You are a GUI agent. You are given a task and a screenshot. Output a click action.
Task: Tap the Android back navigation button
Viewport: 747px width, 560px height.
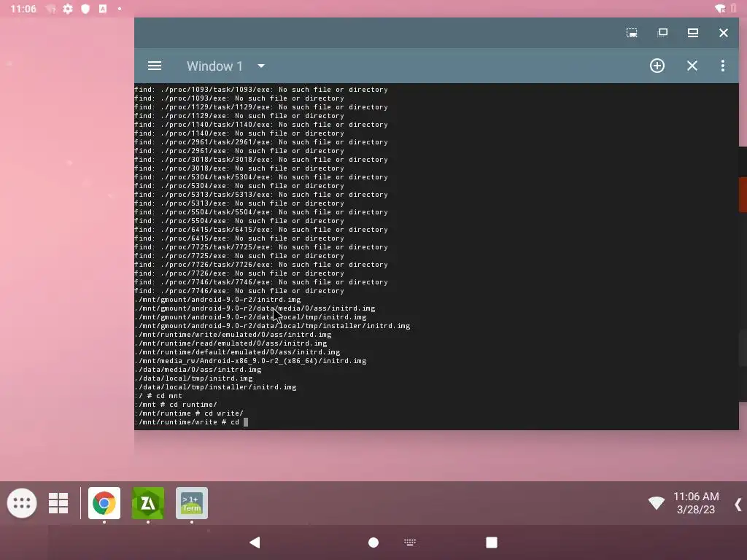click(x=255, y=542)
